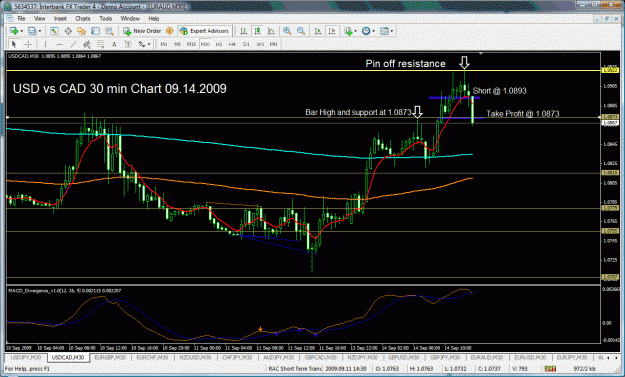Toggle the Terminal window icon

(x=95, y=31)
